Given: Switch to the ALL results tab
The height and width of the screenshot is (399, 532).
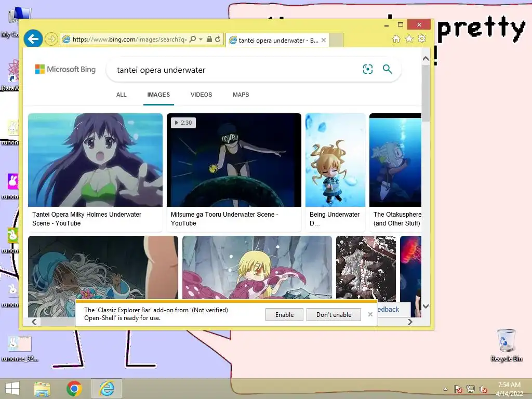Looking at the screenshot, I should click(x=121, y=95).
